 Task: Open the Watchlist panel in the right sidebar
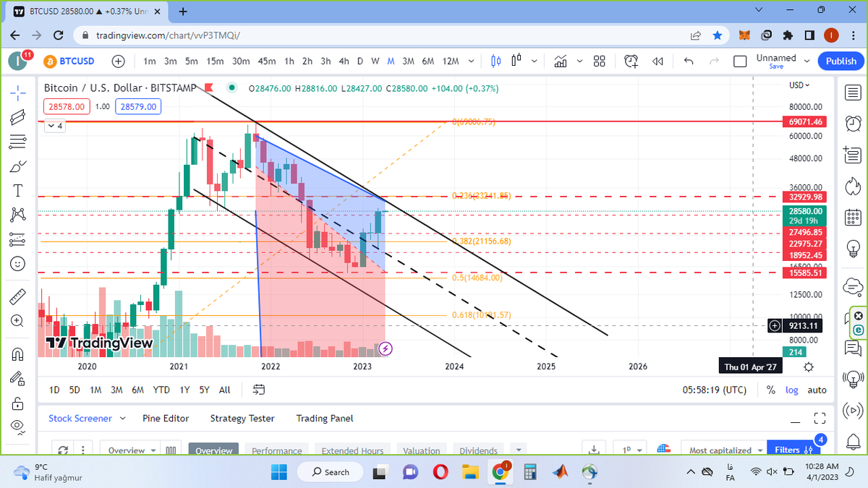pyautogui.click(x=854, y=92)
